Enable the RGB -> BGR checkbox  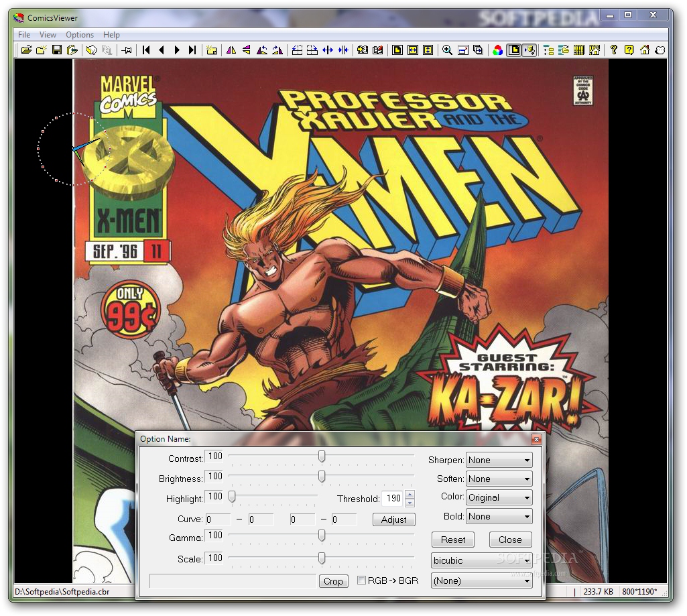click(361, 580)
